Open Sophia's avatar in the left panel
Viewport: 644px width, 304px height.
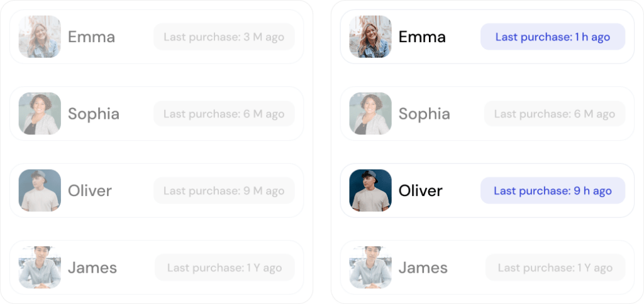tap(40, 114)
